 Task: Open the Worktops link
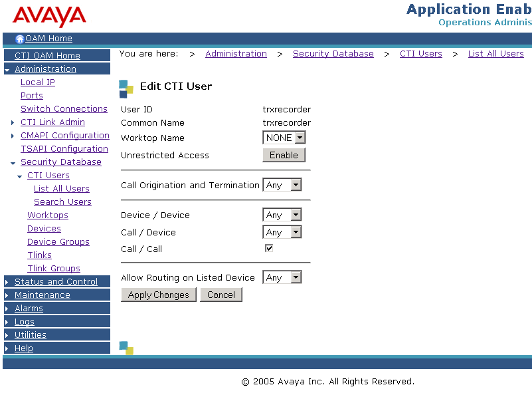coord(48,215)
